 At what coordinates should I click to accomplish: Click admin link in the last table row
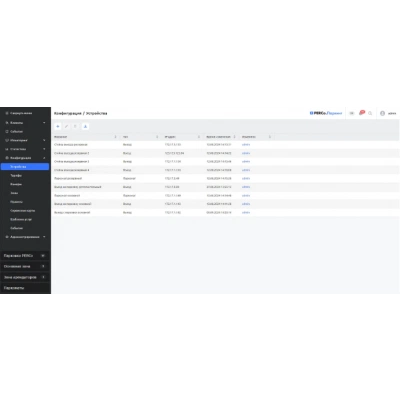[246, 212]
